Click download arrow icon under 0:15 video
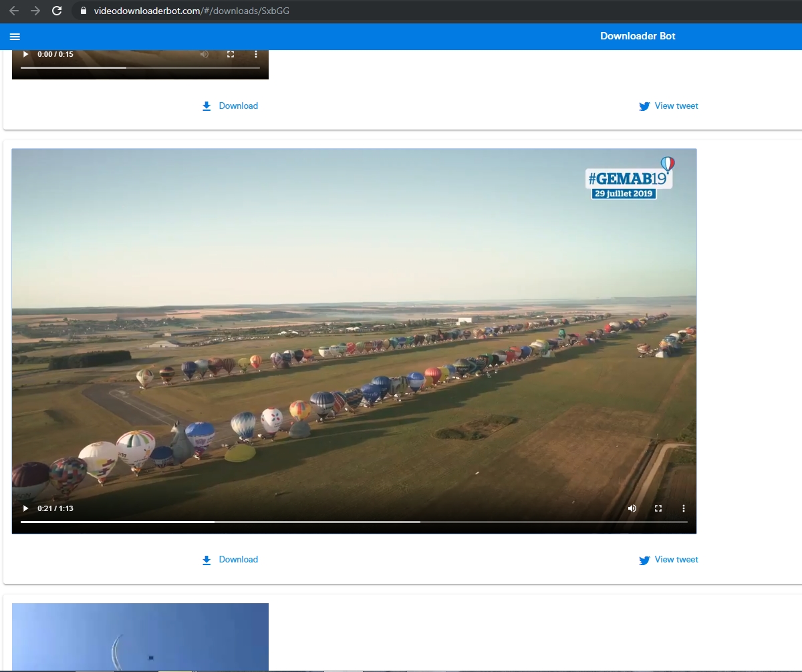The width and height of the screenshot is (802, 672). [207, 106]
